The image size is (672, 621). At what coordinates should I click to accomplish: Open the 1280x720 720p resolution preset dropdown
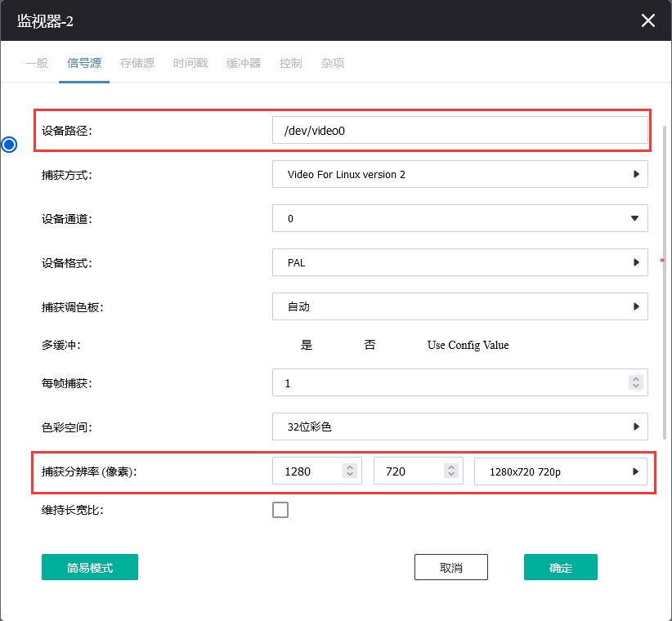(x=560, y=471)
